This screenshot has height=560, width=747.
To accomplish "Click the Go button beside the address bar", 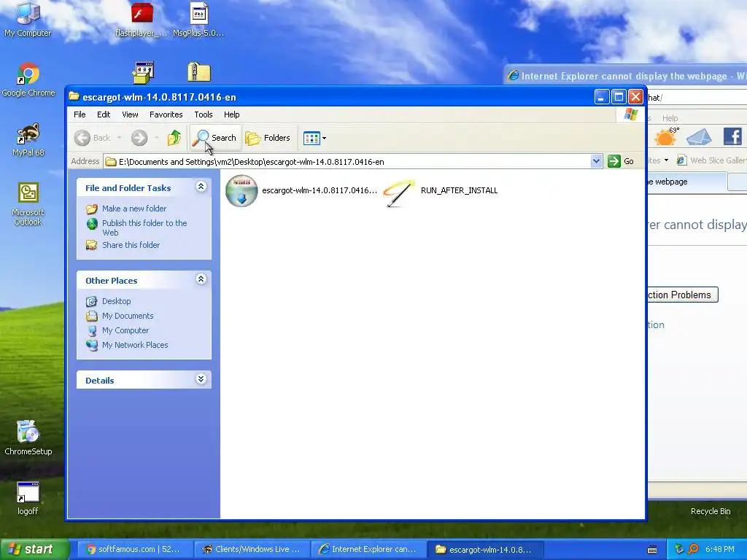I will (x=621, y=161).
